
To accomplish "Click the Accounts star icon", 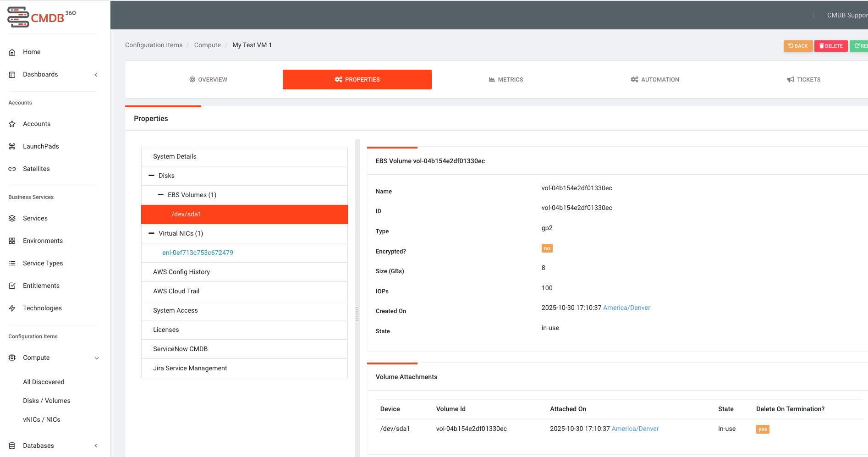I will 12,124.
